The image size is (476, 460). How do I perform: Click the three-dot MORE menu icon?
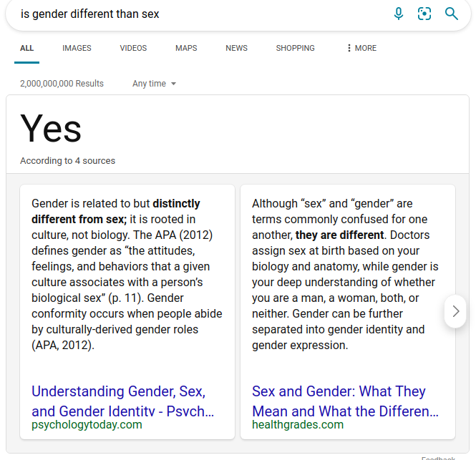[349, 48]
